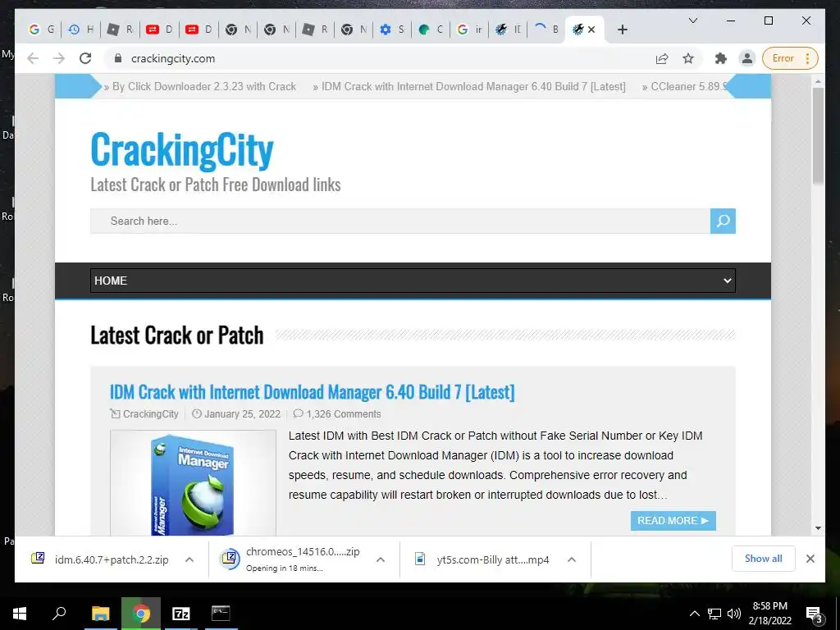
Task: Open the clock showing 8:58 PM
Action: coord(769,614)
